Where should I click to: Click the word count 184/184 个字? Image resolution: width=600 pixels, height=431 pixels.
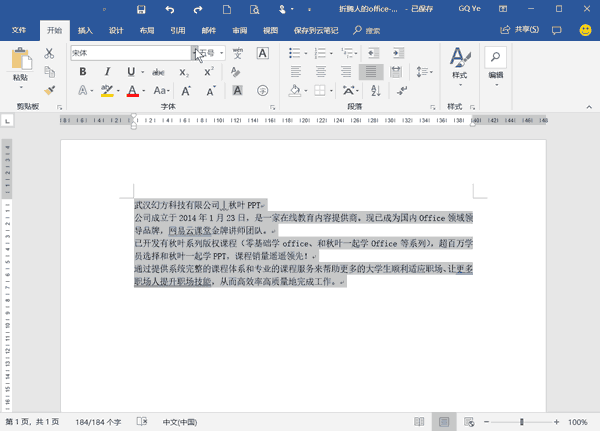(x=98, y=422)
